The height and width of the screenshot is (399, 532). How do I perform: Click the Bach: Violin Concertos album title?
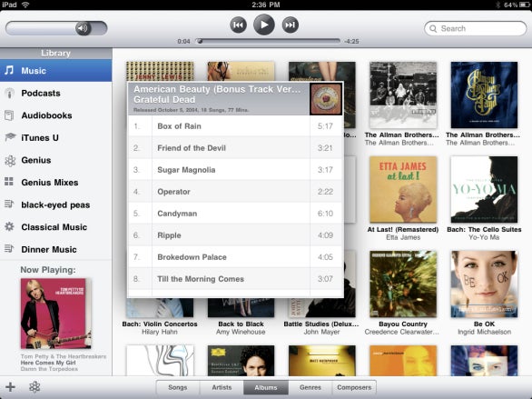coord(160,324)
